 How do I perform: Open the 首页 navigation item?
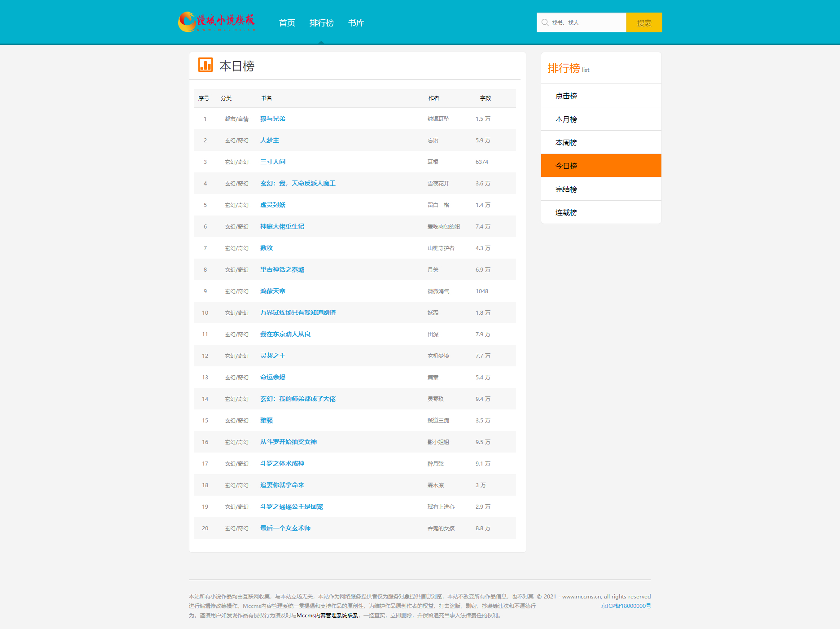[287, 23]
